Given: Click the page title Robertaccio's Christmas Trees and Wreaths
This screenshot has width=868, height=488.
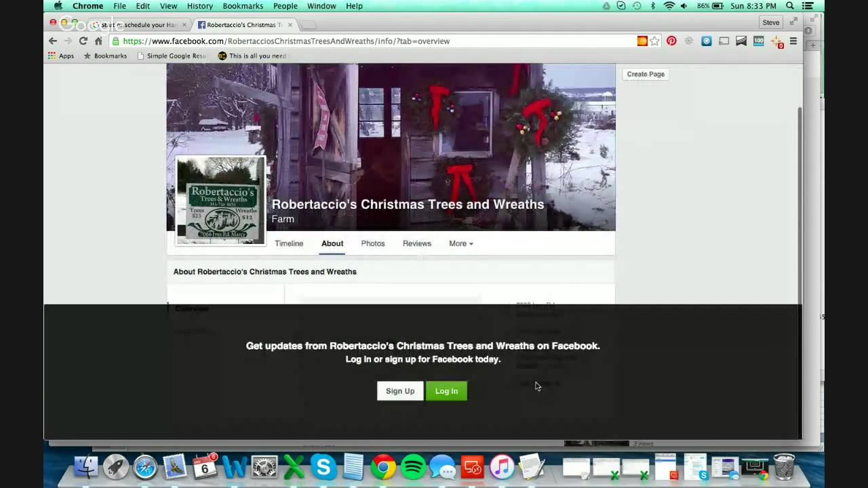Looking at the screenshot, I should 408,204.
